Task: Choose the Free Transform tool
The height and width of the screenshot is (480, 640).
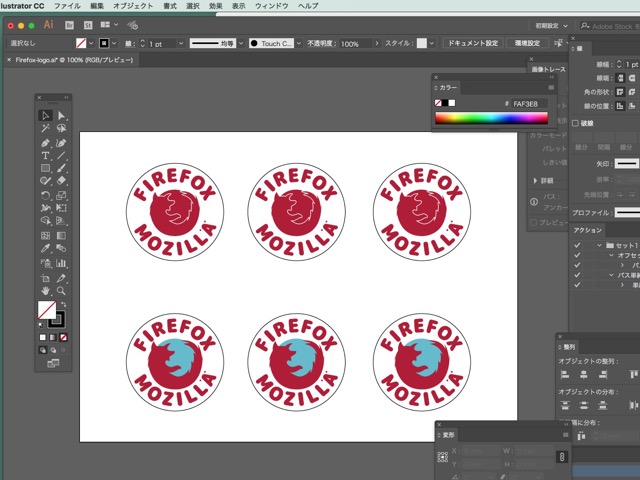Action: 61,208
